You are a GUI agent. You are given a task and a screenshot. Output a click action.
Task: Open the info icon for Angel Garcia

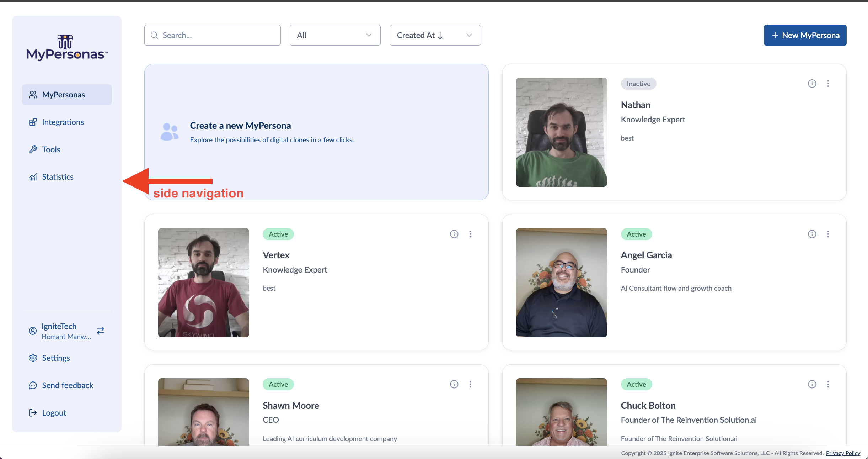812,234
